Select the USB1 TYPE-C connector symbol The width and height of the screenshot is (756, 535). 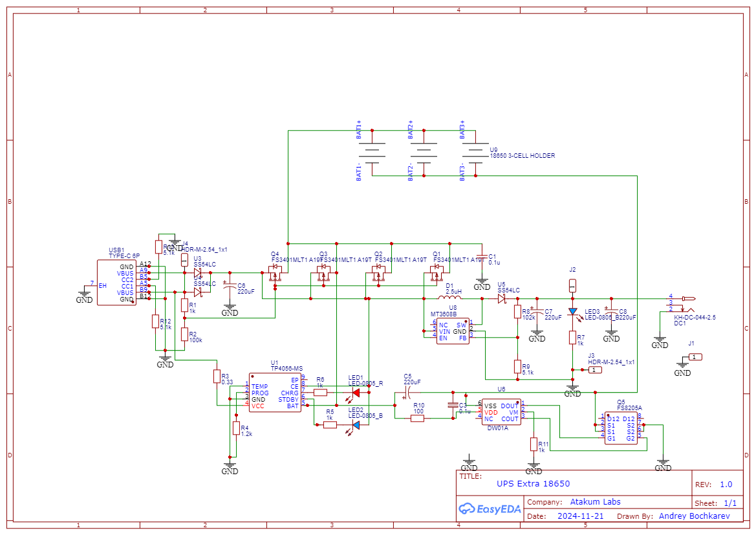click(x=116, y=283)
